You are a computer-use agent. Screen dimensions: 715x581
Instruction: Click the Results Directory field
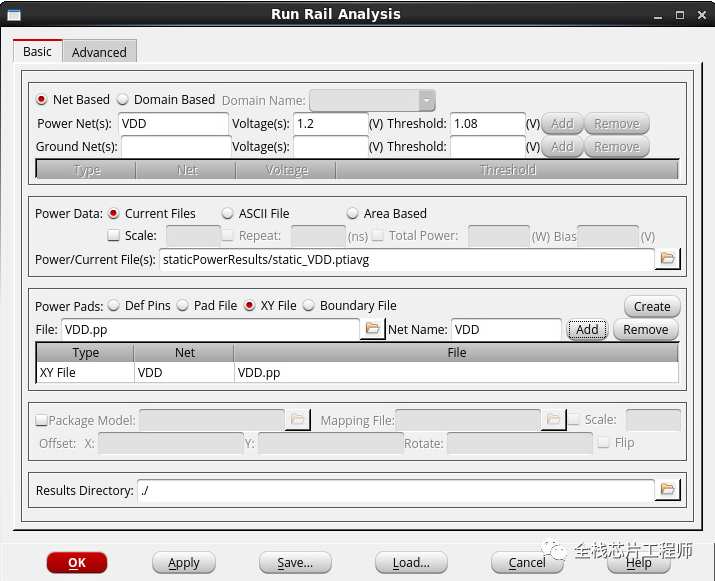pyautogui.click(x=396, y=490)
